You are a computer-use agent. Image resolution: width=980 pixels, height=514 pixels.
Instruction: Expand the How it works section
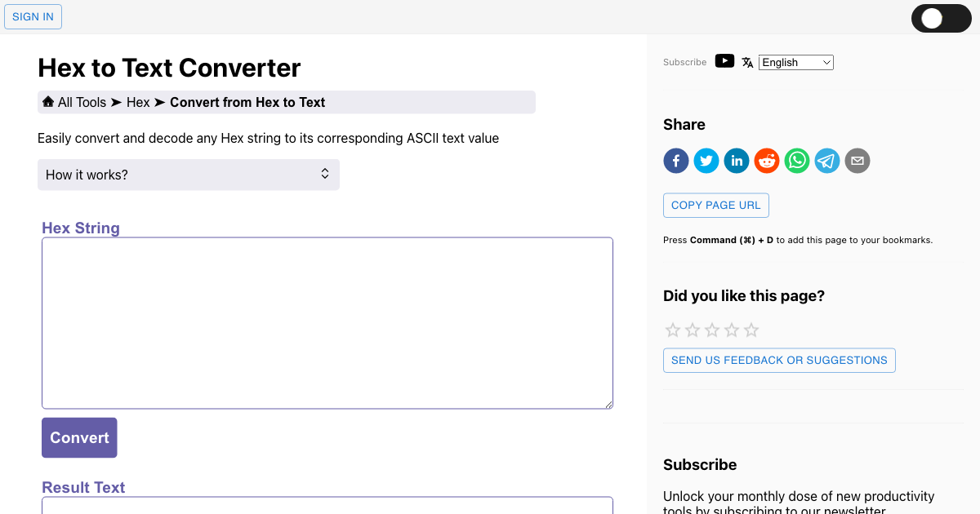point(189,175)
